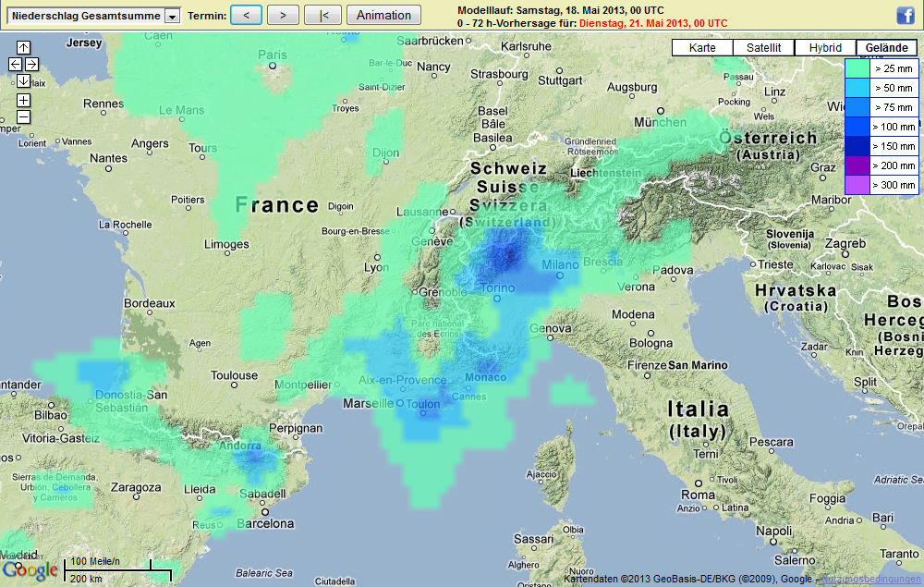Go to the next forecast time
The width and height of the screenshot is (924, 587).
coord(283,15)
